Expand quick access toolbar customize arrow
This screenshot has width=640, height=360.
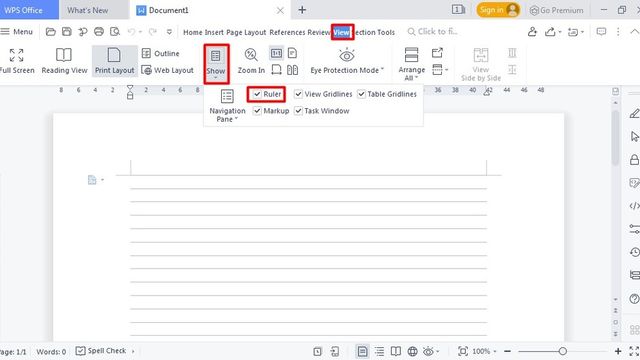[169, 32]
